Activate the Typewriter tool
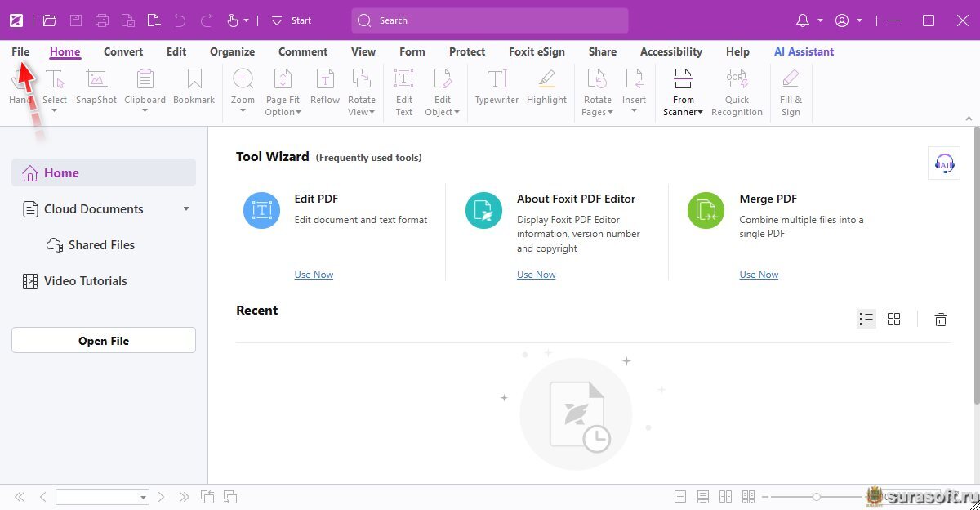Screen dimensions: 980x510 pos(497,80)
